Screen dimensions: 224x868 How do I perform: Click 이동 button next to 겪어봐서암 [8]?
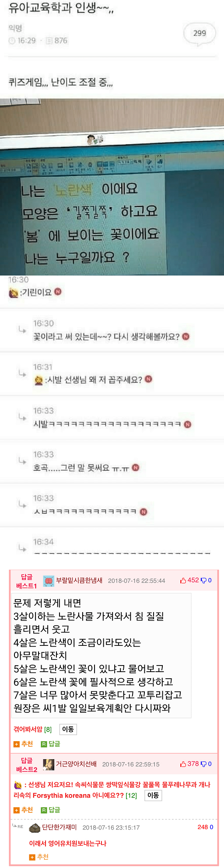(68, 729)
